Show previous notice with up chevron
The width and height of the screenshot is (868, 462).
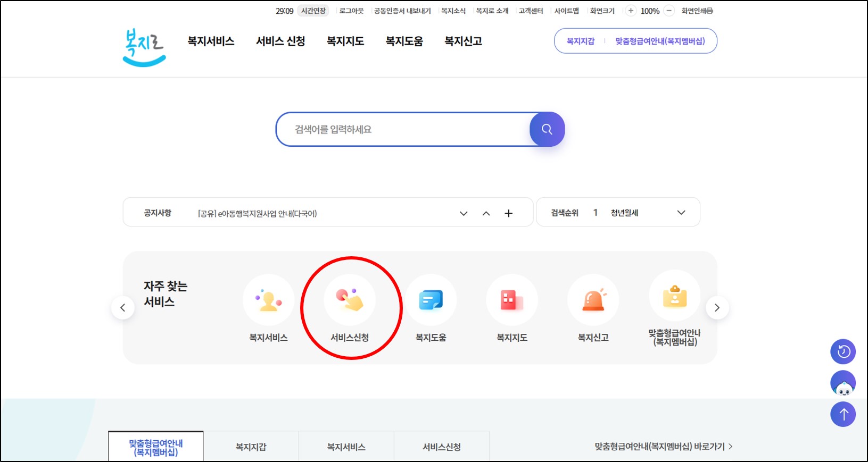[486, 213]
